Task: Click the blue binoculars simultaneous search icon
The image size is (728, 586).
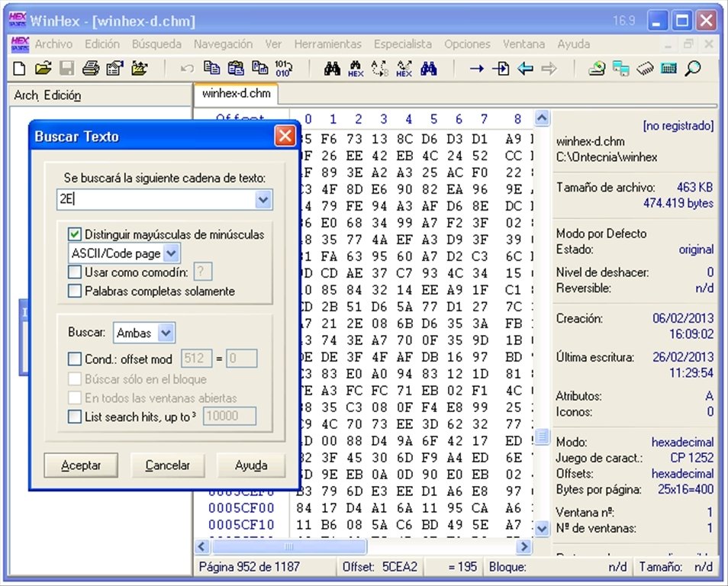Action: pos(429,69)
